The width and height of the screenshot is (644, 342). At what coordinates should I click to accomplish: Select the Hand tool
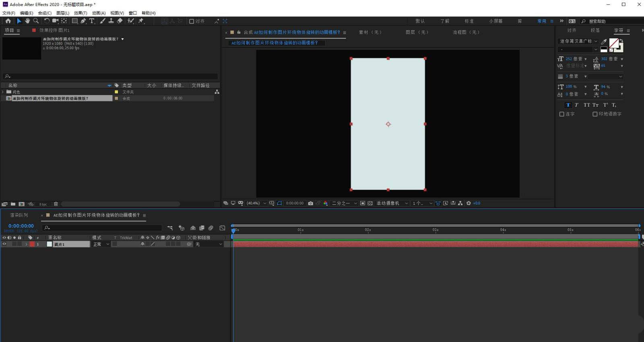[27, 21]
